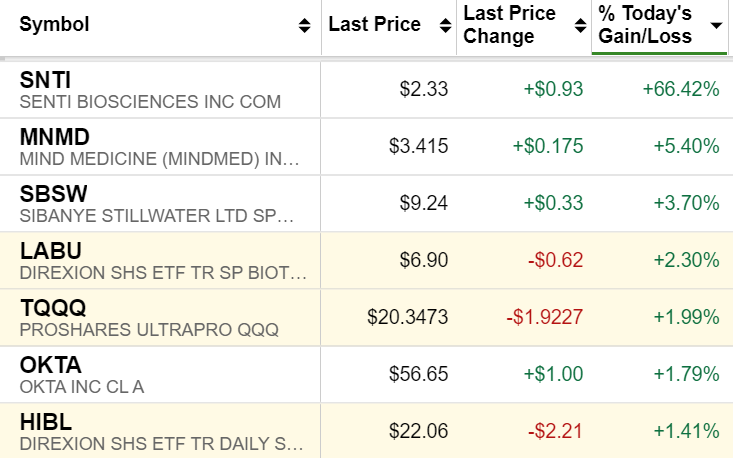
Task: Open the SNTI ticker link
Action: pyautogui.click(x=45, y=80)
